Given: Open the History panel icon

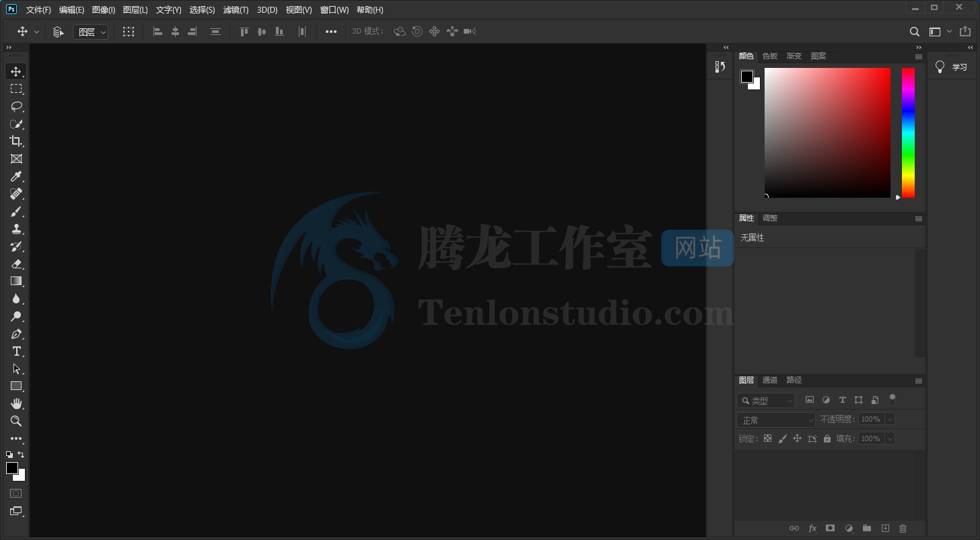Looking at the screenshot, I should tap(720, 67).
